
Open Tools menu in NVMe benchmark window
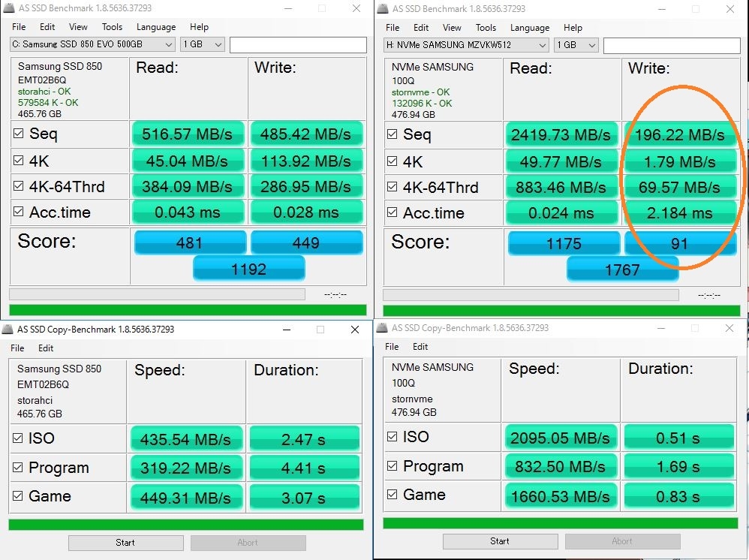(486, 28)
